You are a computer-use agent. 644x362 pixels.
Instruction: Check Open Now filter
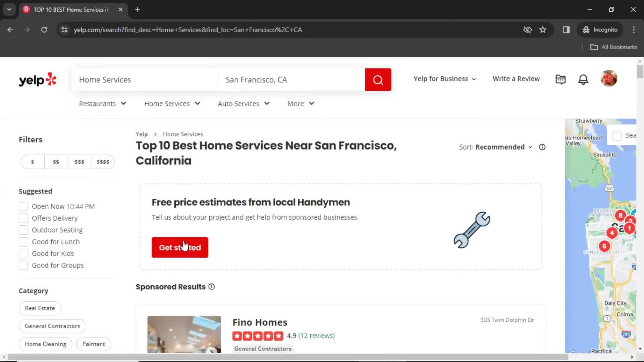[23, 206]
